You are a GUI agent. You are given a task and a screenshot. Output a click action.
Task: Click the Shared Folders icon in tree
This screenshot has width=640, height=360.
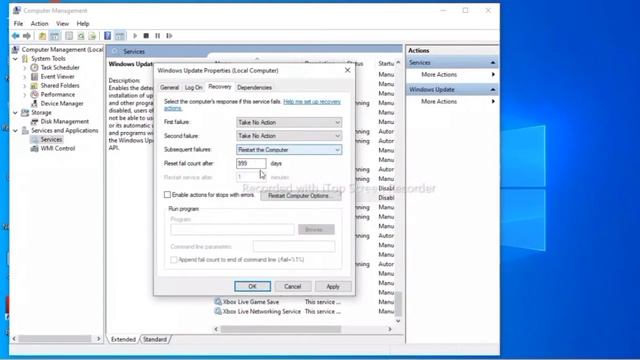point(34,85)
